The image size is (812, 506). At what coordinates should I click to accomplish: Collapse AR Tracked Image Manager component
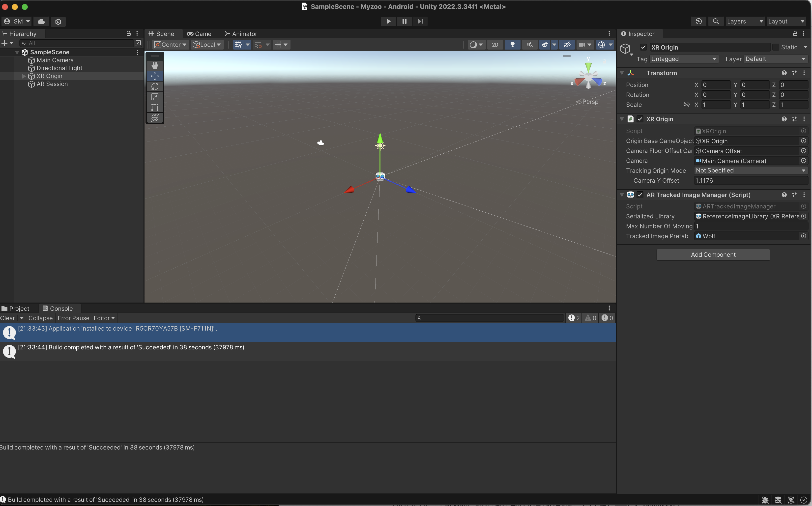(x=622, y=195)
